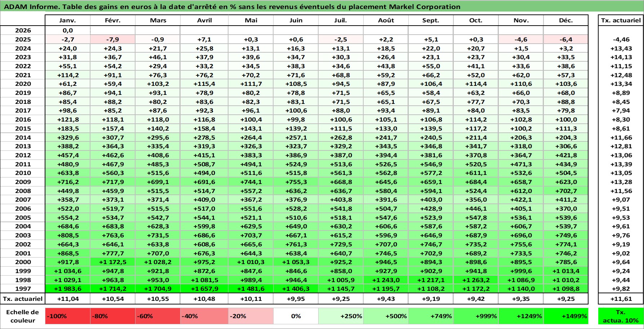The width and height of the screenshot is (644, 329).
Task: Select the +114,2 cell in 2021
Action: [x=68, y=75]
